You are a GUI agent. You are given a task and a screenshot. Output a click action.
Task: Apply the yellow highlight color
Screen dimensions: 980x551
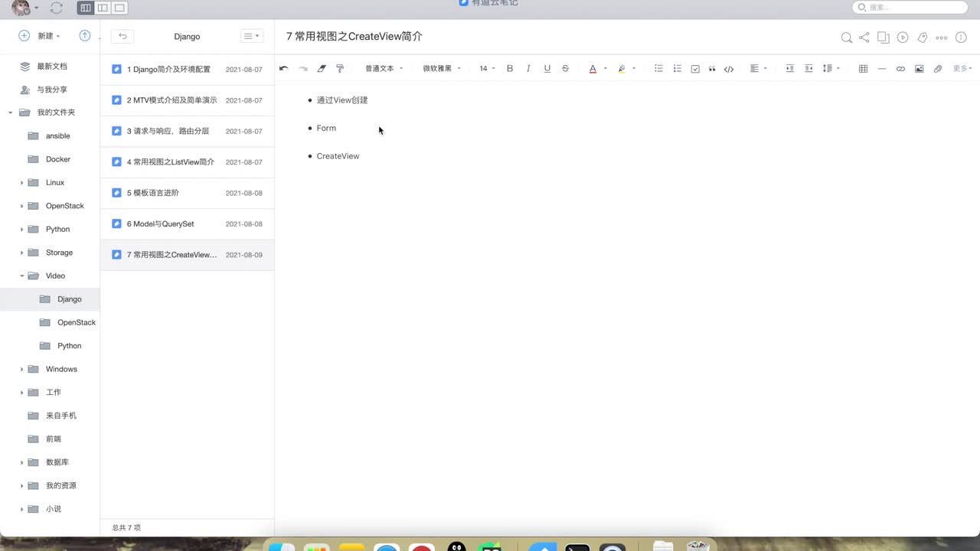(622, 68)
